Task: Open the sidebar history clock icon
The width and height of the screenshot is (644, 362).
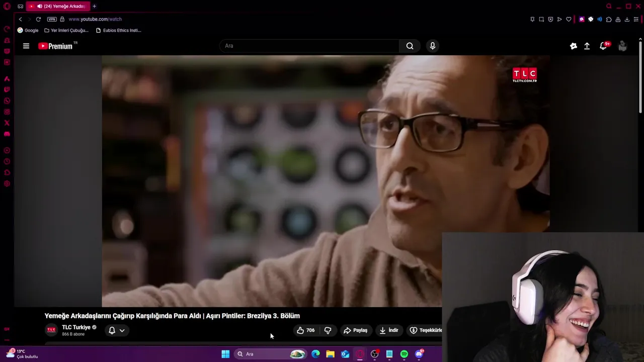Action: (x=7, y=161)
